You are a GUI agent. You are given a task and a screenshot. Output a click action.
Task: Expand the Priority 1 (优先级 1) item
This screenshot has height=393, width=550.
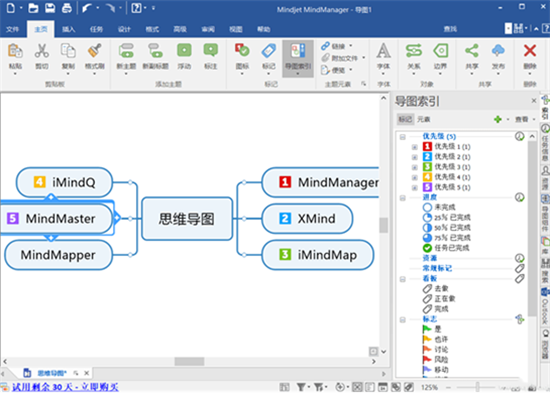pos(414,147)
